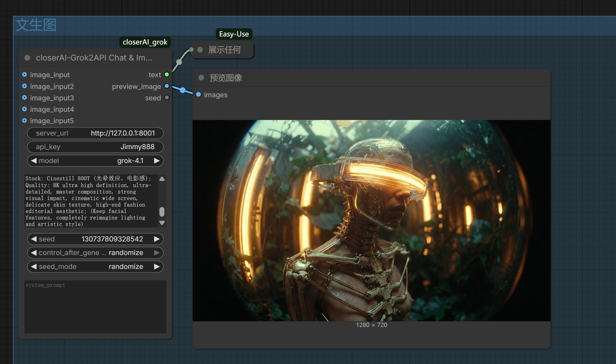Click the generated cyborg preview image
616x364 pixels.
371,220
